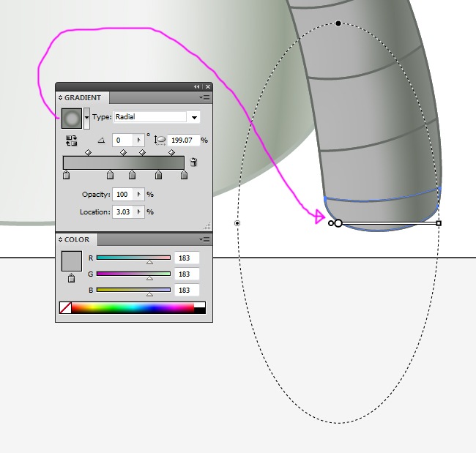
Task: Click the Type field showing Radial
Action: tap(150, 117)
